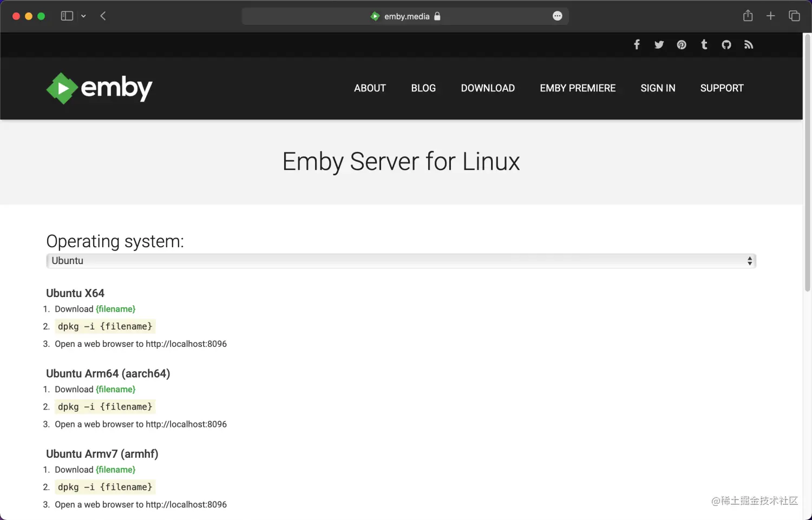Viewport: 812px width, 520px height.
Task: Click the Ubuntu Arm64 (aarch64) heading
Action: click(x=108, y=373)
